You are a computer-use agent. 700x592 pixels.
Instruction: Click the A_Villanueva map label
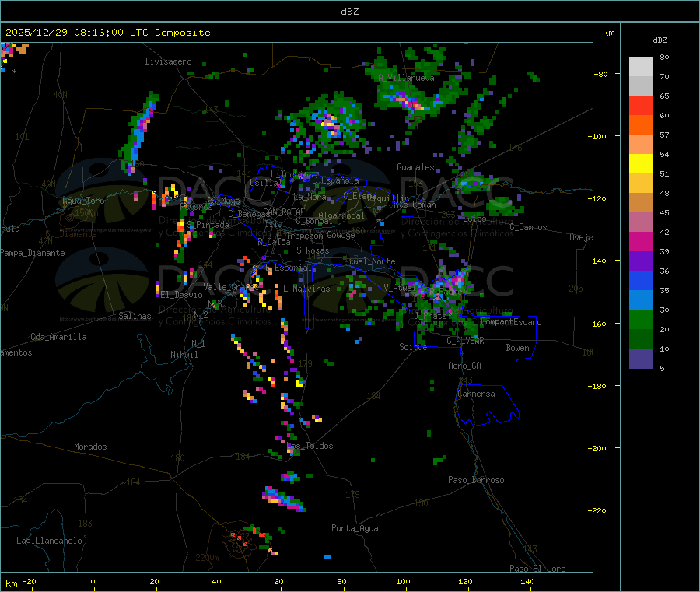click(x=406, y=78)
